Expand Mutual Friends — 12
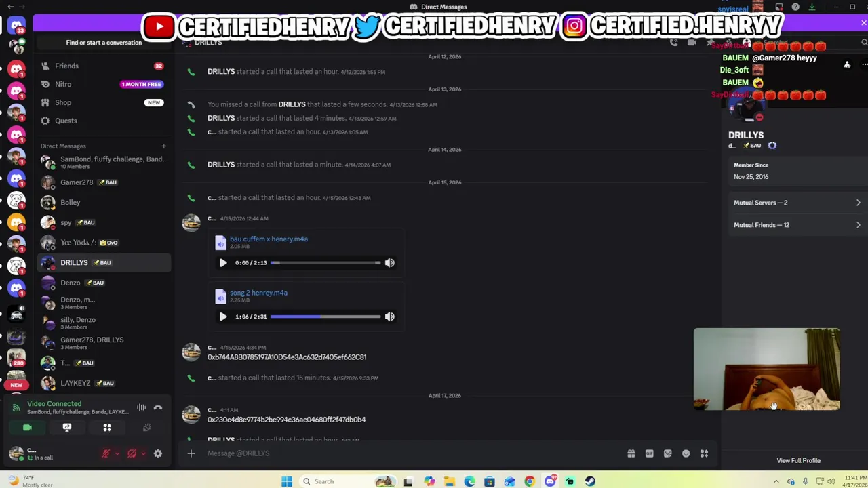868x488 pixels. 797,225
